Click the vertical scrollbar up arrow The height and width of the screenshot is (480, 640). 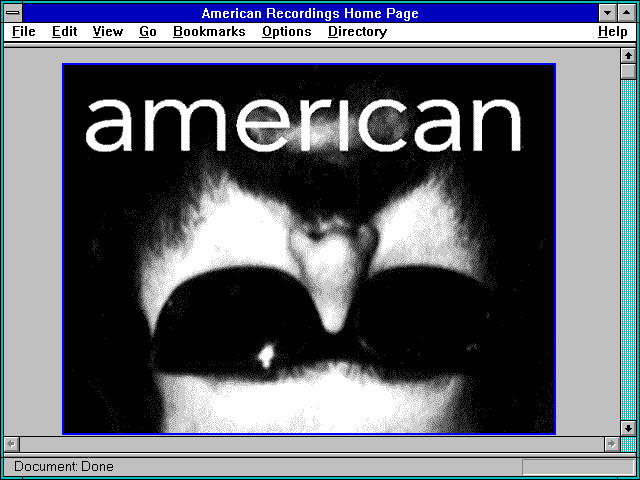(x=628, y=56)
